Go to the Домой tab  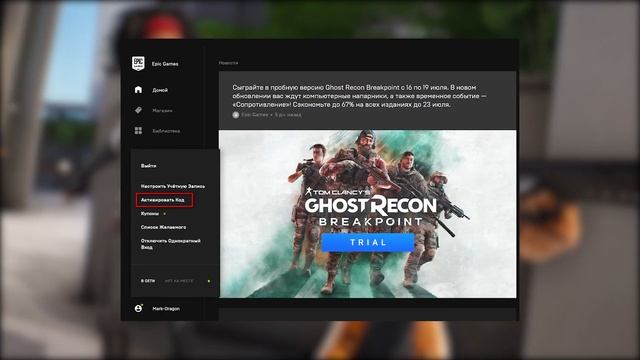point(160,90)
